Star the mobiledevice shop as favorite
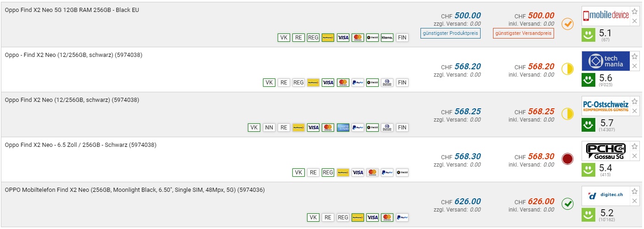This screenshot has height=229, width=644. 635,11
